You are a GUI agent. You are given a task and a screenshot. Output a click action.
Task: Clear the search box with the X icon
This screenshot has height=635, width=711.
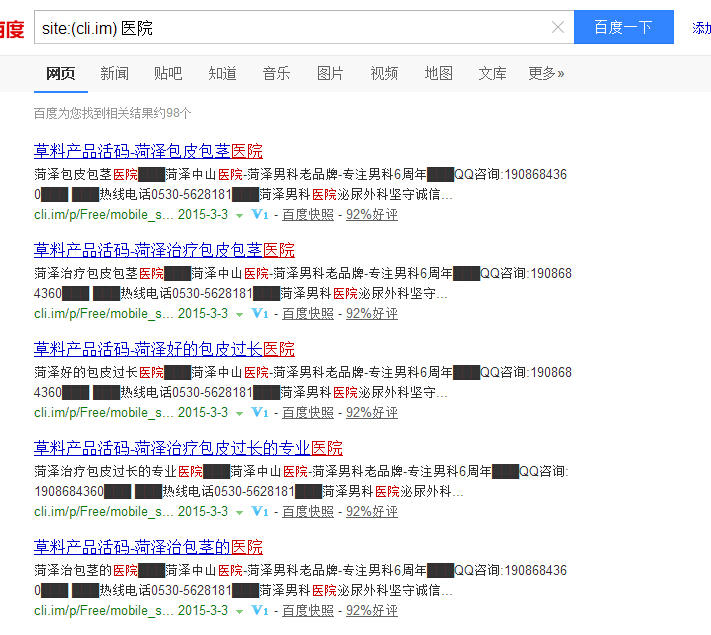click(558, 27)
